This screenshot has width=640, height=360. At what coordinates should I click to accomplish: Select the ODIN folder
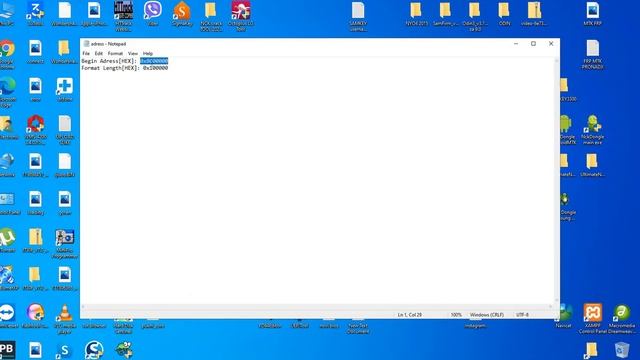tap(504, 14)
